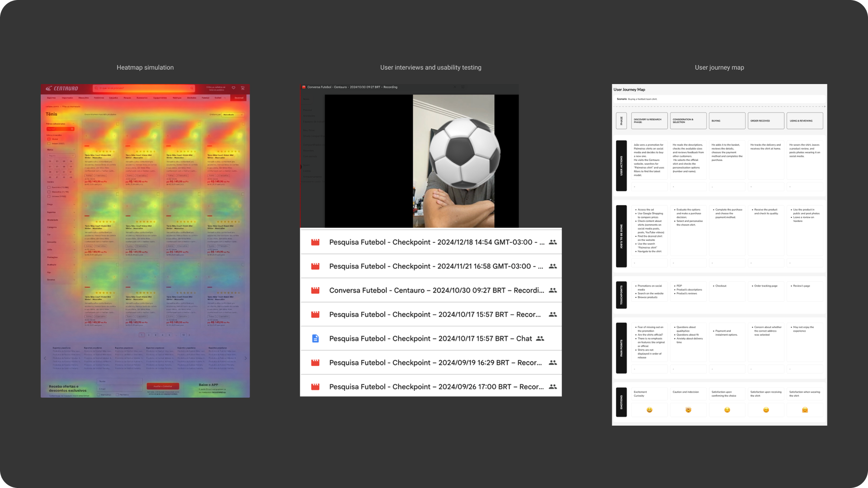Click the blue Chat document file icon
868x488 pixels.
pos(316,338)
